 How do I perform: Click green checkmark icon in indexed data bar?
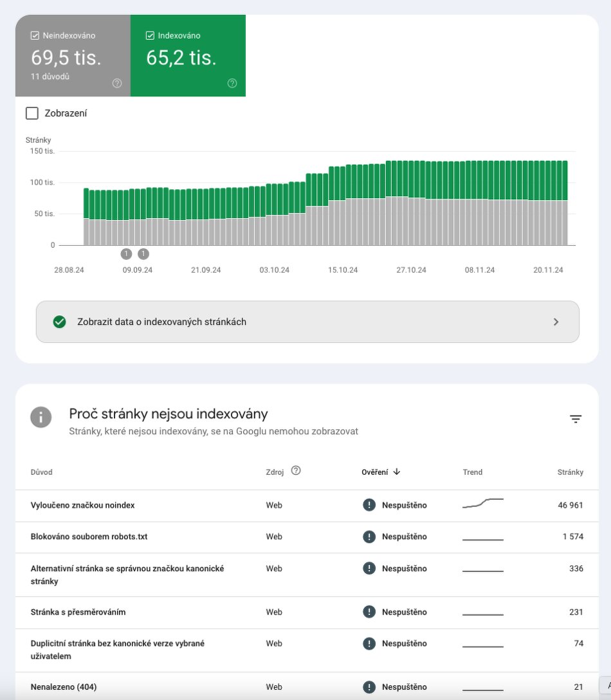pyautogui.click(x=60, y=322)
